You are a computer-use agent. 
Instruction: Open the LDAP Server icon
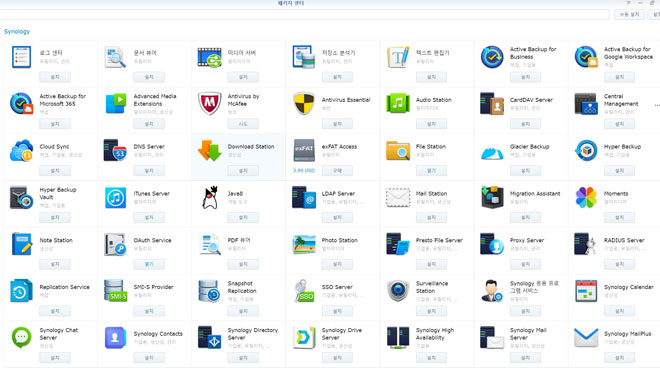click(303, 197)
